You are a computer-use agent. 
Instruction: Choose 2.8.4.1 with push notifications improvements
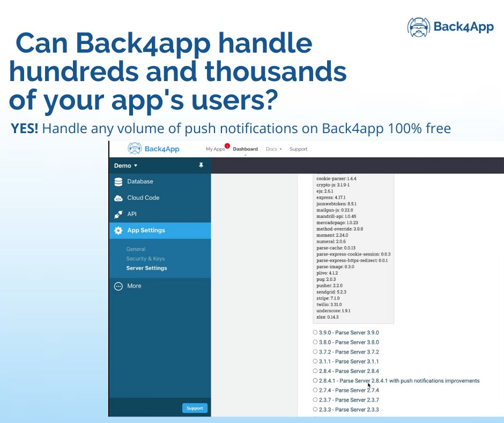(x=315, y=381)
